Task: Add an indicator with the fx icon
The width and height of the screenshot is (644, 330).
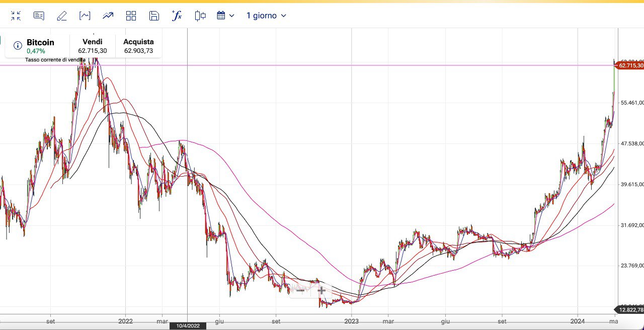Action: [x=177, y=16]
